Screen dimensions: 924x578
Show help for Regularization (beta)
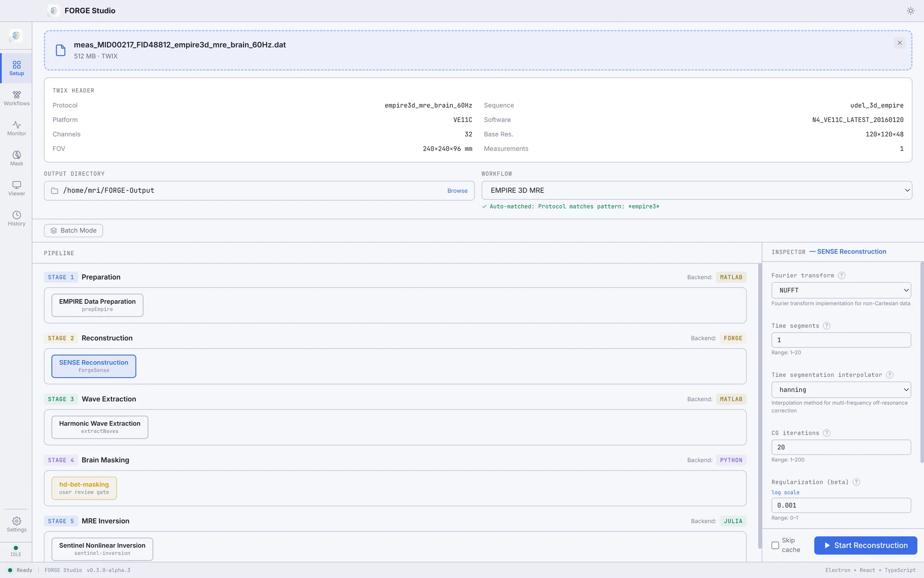coord(857,482)
